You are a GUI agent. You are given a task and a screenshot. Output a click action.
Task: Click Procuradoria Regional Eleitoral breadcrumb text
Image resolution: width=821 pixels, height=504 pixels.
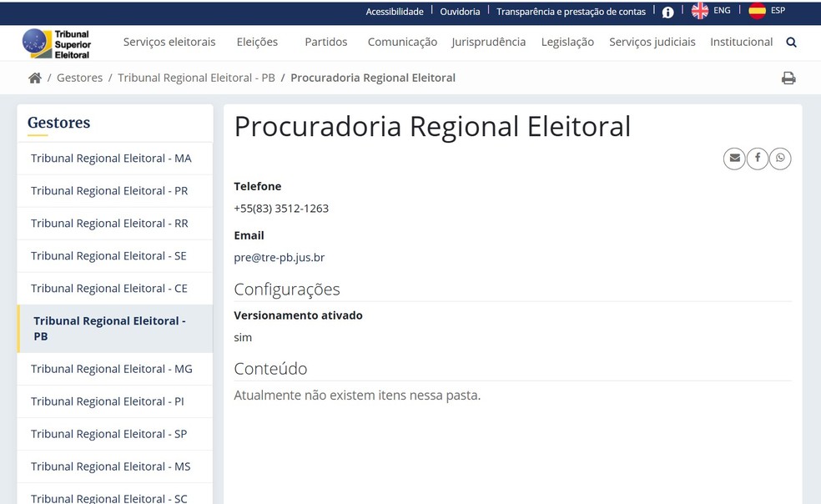[373, 78]
